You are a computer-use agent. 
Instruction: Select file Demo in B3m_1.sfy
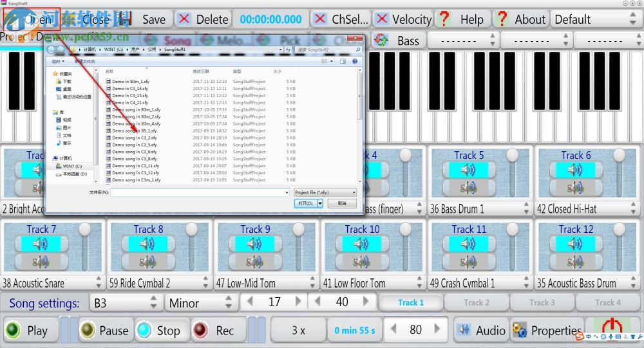click(x=131, y=81)
